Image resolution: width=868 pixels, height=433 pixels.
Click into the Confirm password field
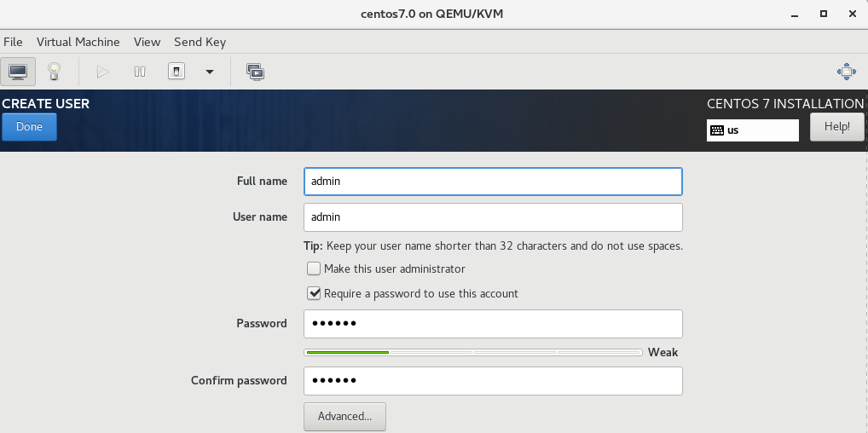point(493,381)
